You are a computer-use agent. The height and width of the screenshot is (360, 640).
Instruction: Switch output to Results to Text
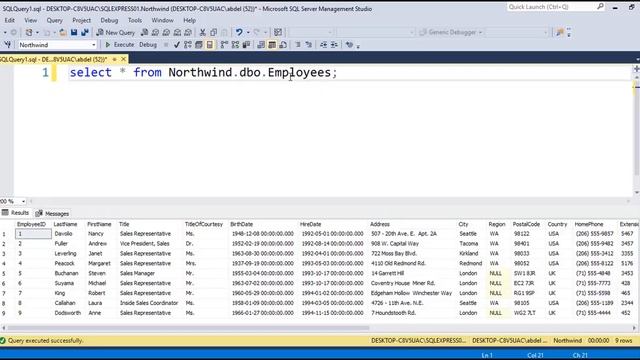261,45
